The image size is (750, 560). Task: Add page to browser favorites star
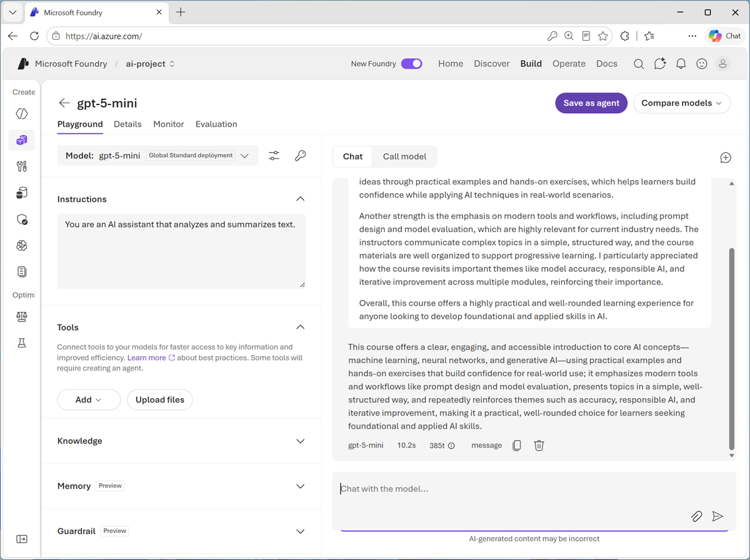(602, 36)
